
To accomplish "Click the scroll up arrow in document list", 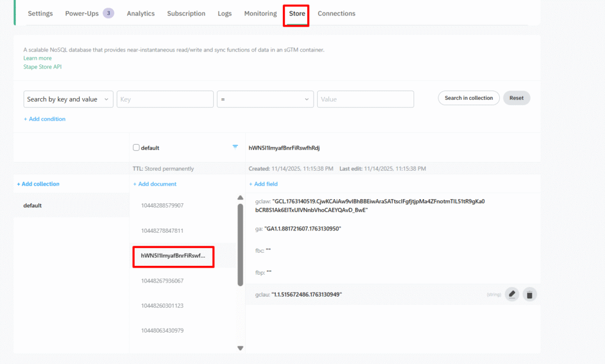I will tap(240, 198).
